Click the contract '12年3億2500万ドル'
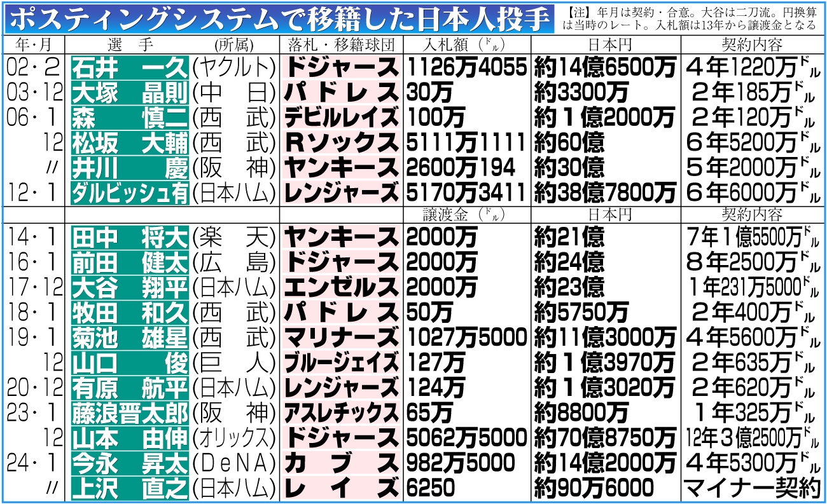This screenshot has width=827, height=504. (753, 439)
